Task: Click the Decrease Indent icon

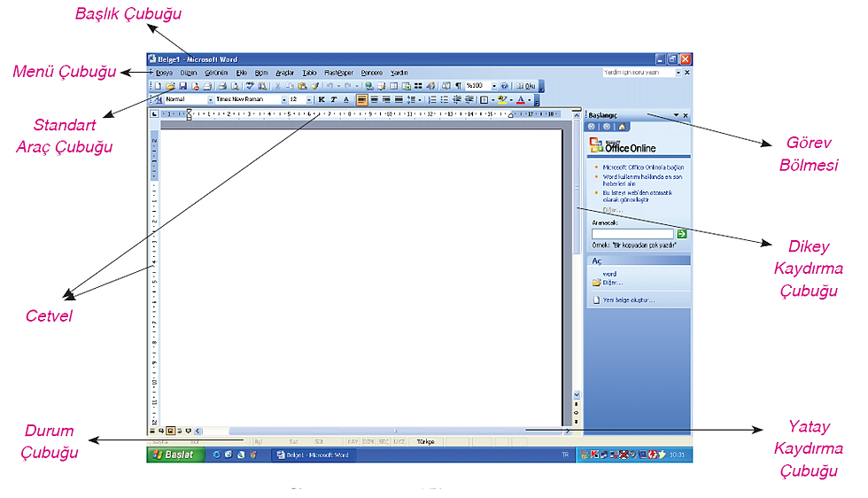Action: [x=457, y=100]
